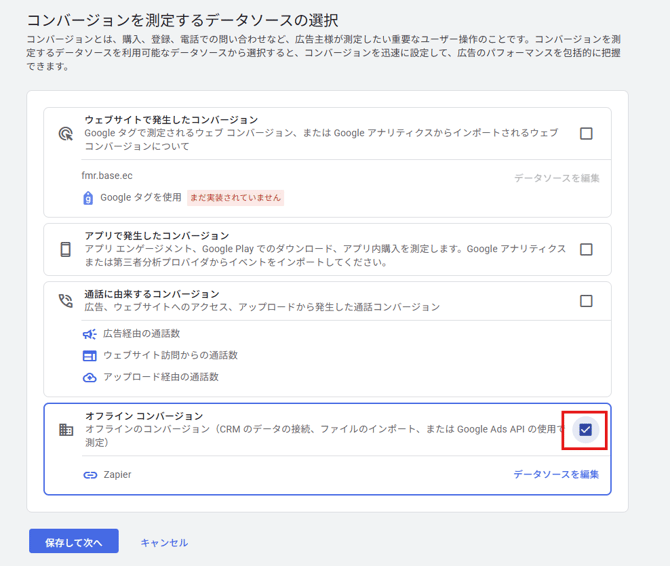
Task: Click the まだ実装されていません status badge
Action: point(235,198)
